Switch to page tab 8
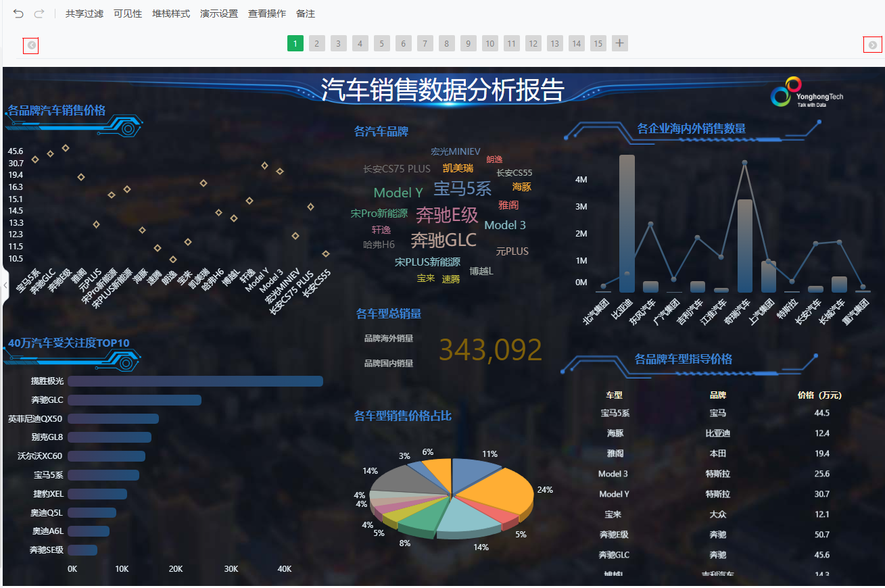This screenshot has width=885, height=588. [x=447, y=44]
